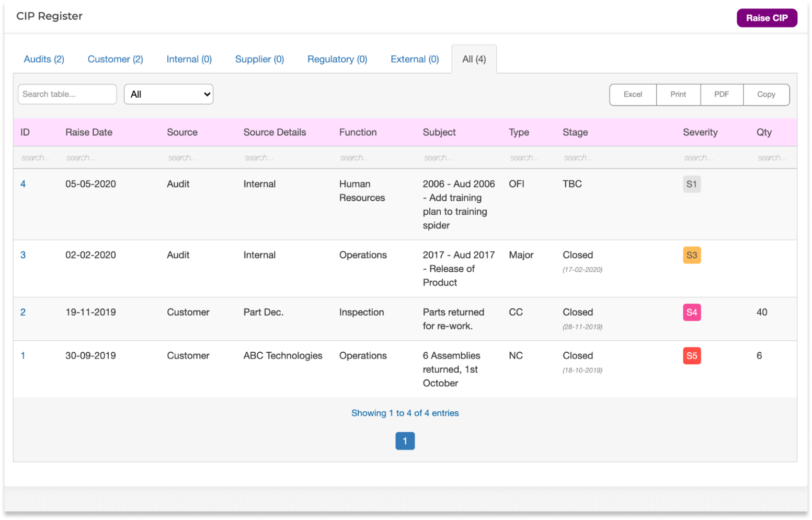Viewport: 812px width, 520px height.
Task: Click the Function column search field
Action: tap(354, 157)
